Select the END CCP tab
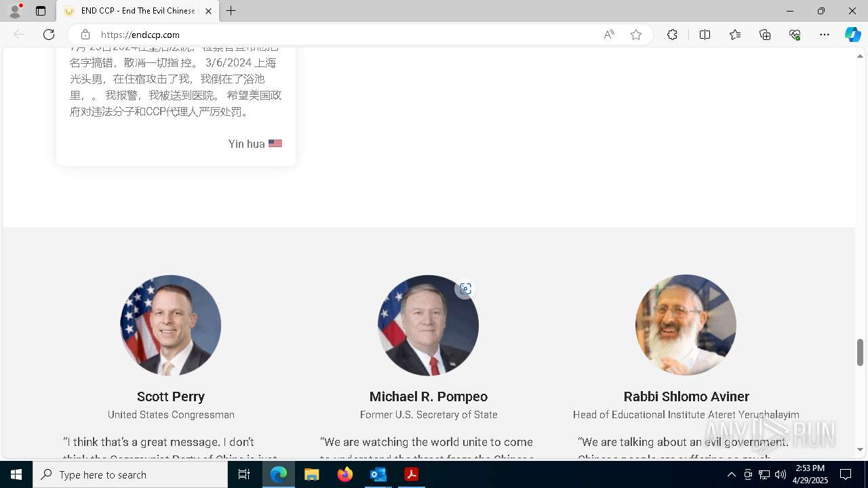 tap(138, 11)
